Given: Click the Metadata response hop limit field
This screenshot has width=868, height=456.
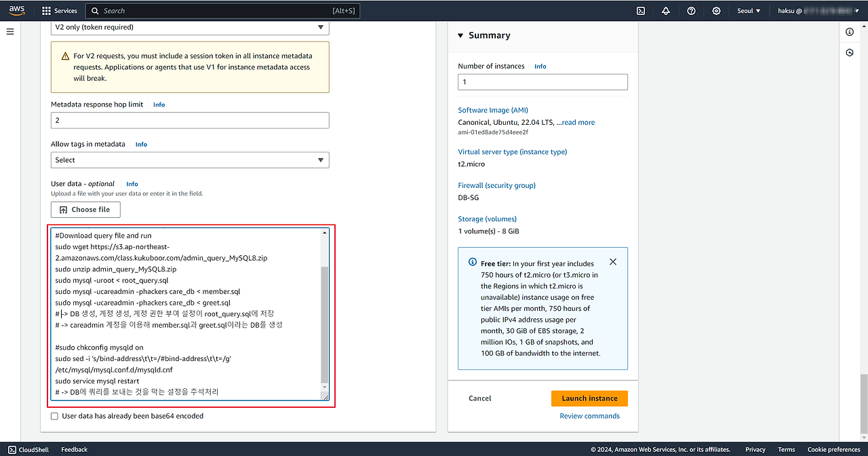Looking at the screenshot, I should pyautogui.click(x=190, y=120).
